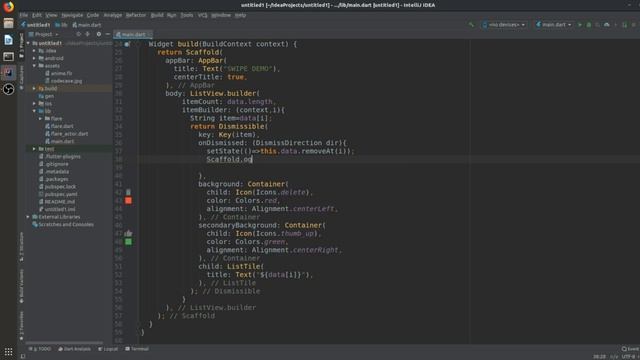Expand the android folder

(34, 58)
